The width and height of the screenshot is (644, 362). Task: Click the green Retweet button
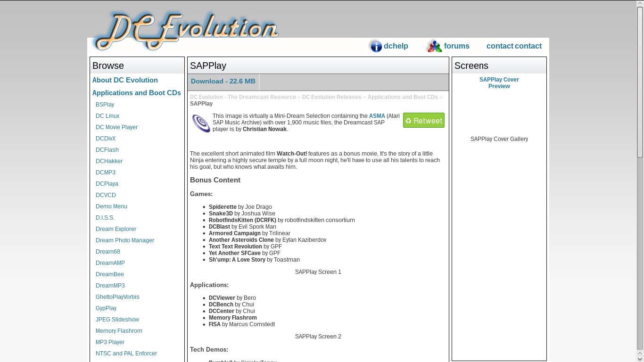[424, 120]
